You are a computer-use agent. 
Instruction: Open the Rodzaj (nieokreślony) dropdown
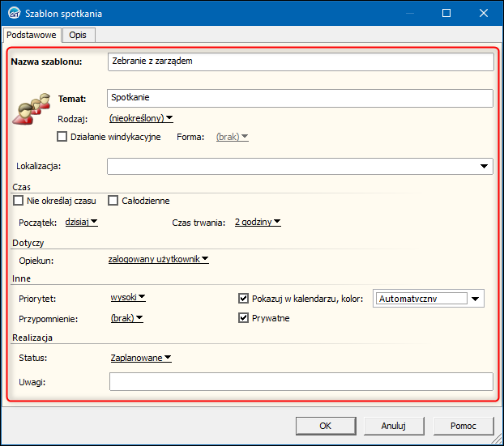pos(141,118)
